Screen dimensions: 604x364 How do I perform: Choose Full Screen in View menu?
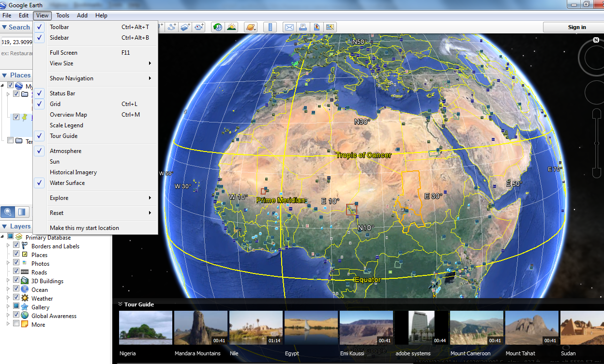pyautogui.click(x=95, y=53)
